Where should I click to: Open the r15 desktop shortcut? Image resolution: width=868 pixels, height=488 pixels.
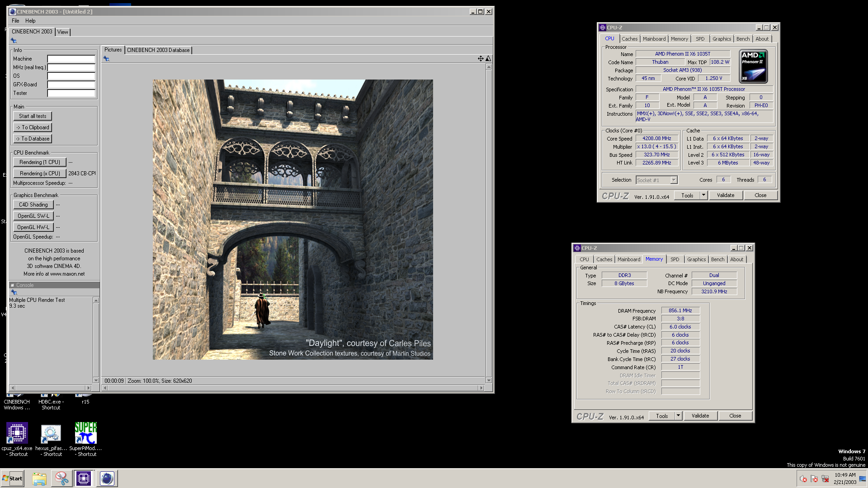[85, 399]
